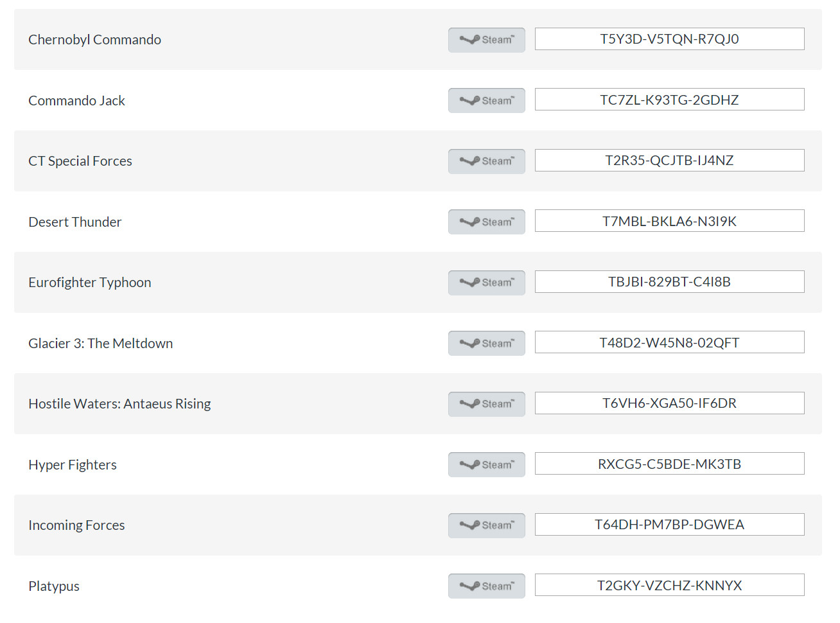The height and width of the screenshot is (623, 840).
Task: Click the Steam icon for Eurofighter Typhoon
Action: pyautogui.click(x=487, y=283)
